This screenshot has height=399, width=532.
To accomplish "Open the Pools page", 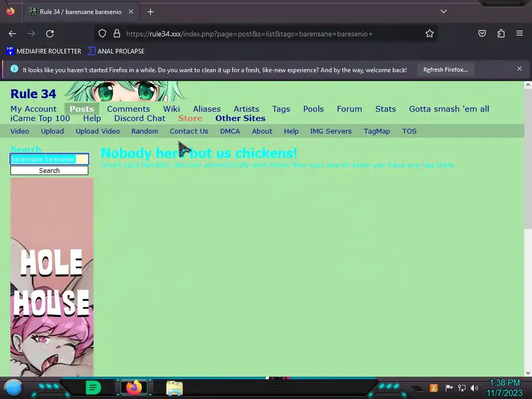I will click(x=313, y=109).
